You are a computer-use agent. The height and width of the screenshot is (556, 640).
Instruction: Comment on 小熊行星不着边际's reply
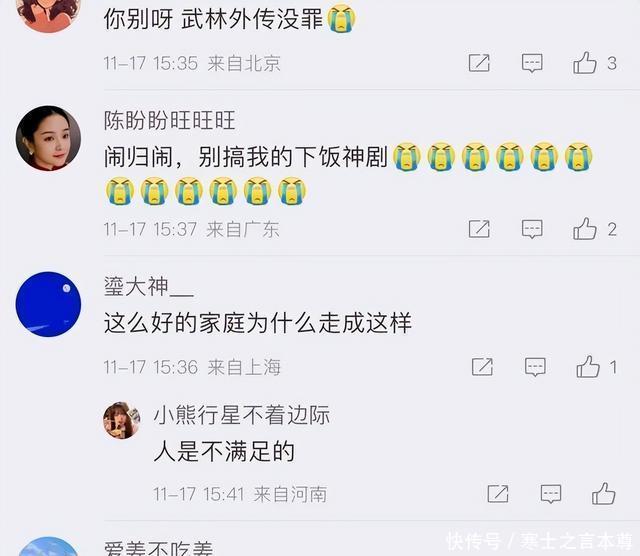point(551,494)
